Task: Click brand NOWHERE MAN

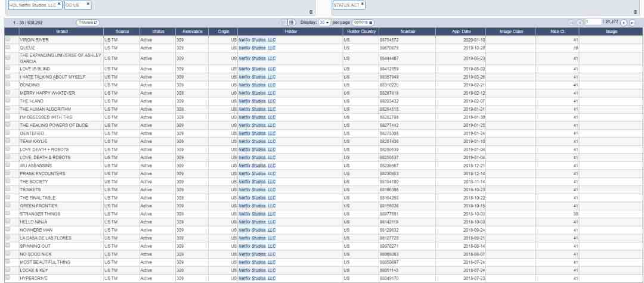Action: pos(36,230)
